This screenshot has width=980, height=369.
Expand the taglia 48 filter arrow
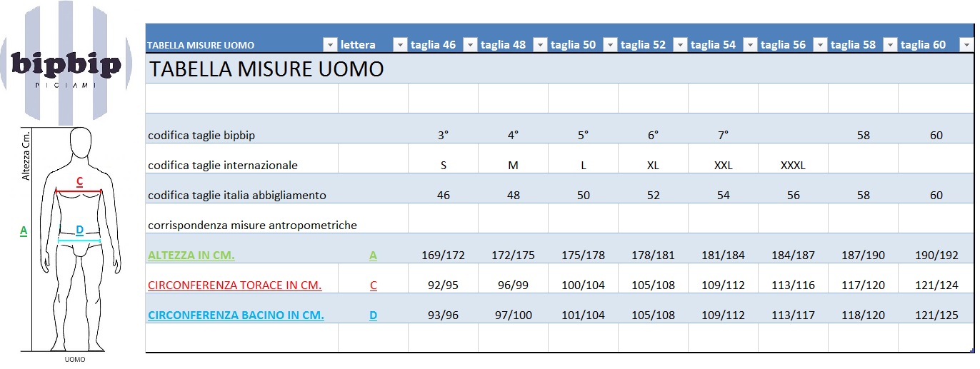540,45
